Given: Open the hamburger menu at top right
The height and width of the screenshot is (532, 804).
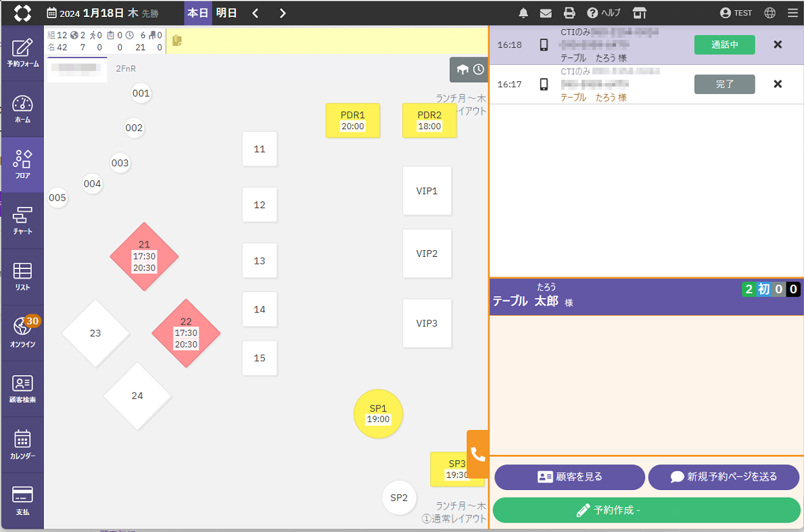Looking at the screenshot, I should coord(793,13).
